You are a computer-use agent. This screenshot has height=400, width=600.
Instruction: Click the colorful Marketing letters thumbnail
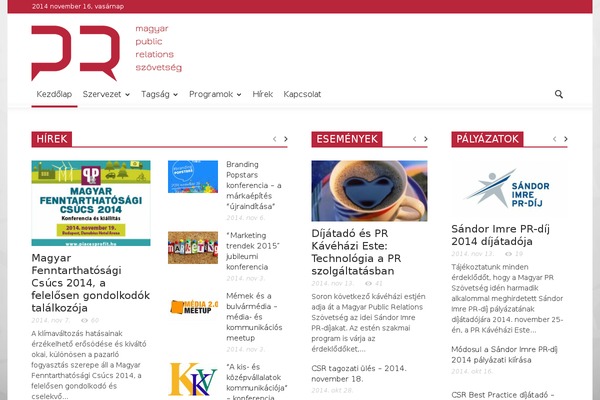(193, 248)
